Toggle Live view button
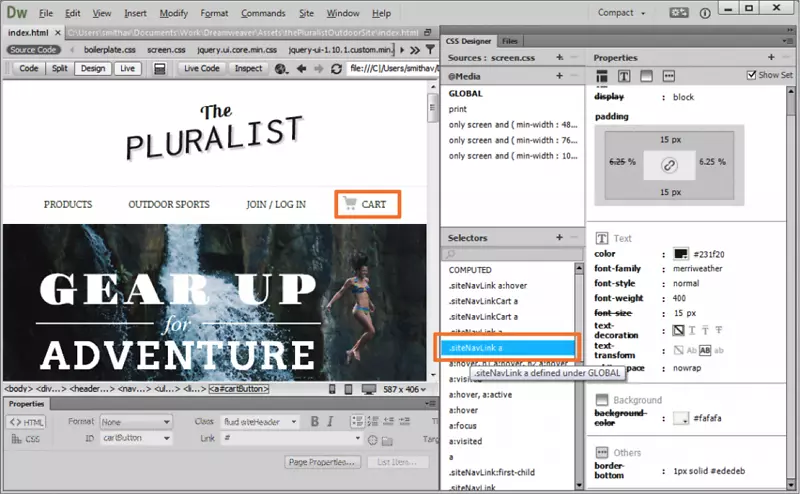This screenshot has width=800, height=494. pos(128,68)
